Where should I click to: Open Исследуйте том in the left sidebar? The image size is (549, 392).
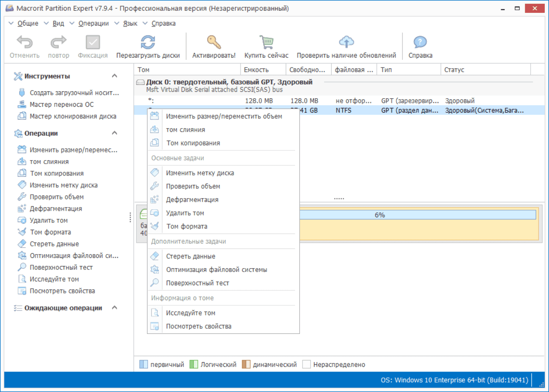coord(49,279)
